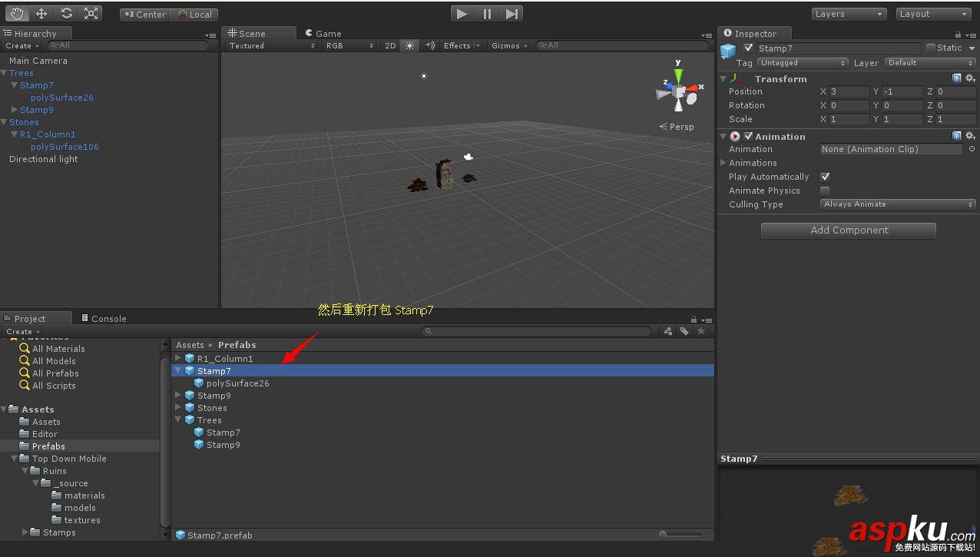Click the Hierarchy search field

[129, 45]
